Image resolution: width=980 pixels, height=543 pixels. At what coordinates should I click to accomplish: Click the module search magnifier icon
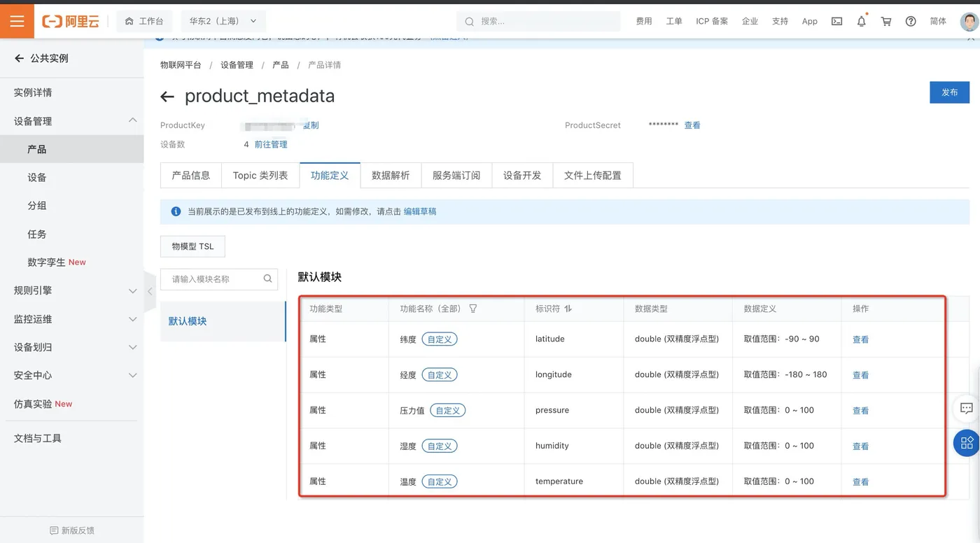coord(267,278)
